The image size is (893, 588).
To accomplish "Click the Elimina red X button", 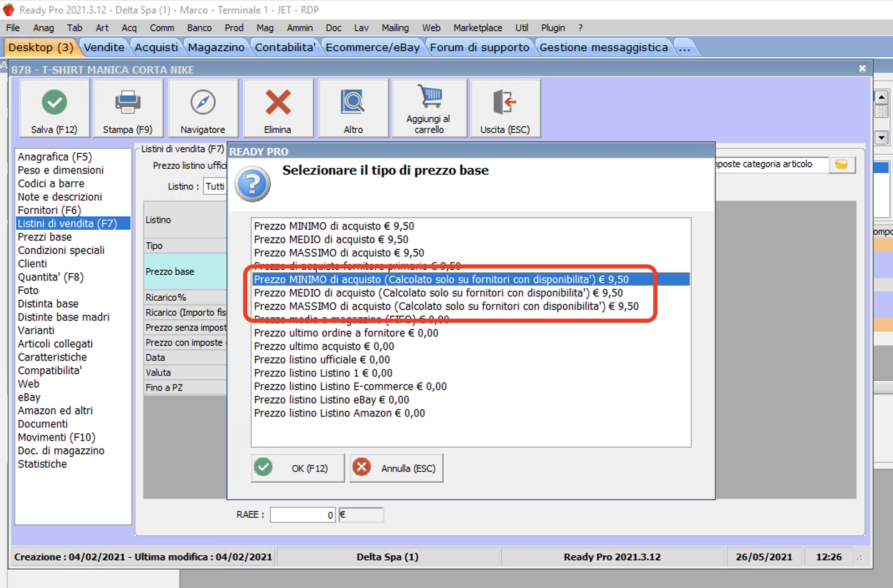I will tap(278, 108).
